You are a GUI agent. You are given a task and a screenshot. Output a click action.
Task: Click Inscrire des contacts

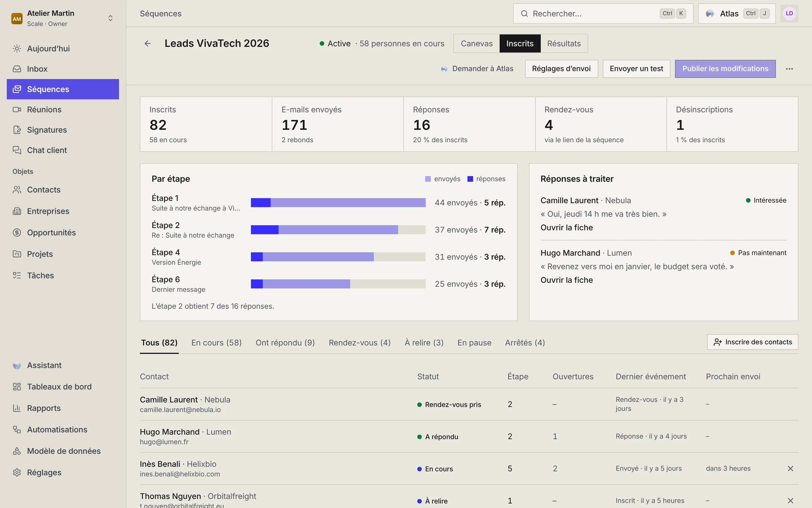(753, 342)
